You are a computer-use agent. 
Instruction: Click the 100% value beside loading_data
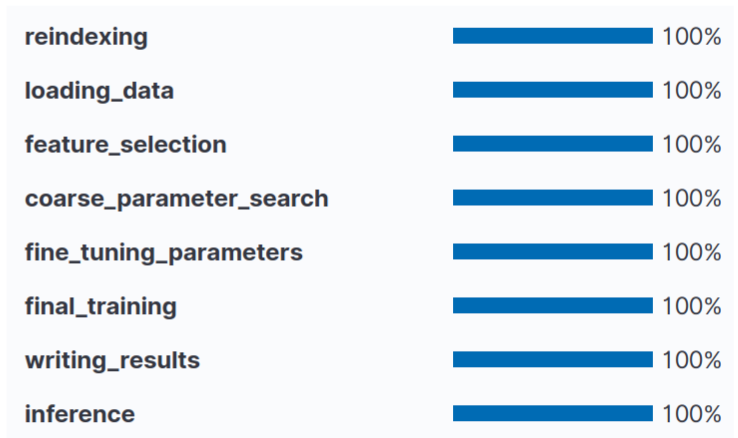[692, 90]
